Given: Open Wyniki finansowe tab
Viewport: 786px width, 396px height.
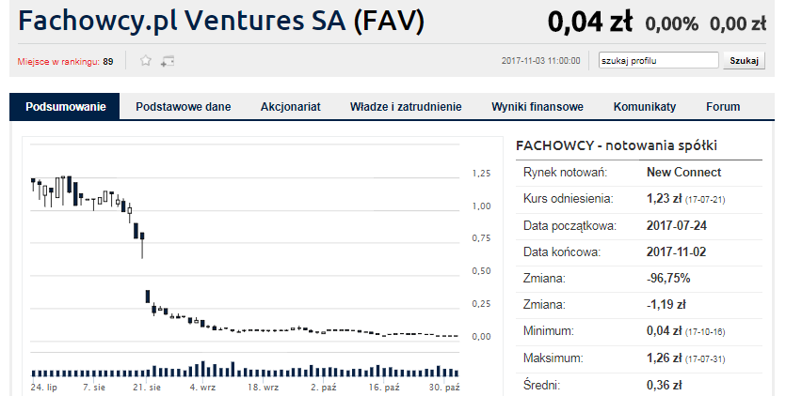Looking at the screenshot, I should coord(537,107).
